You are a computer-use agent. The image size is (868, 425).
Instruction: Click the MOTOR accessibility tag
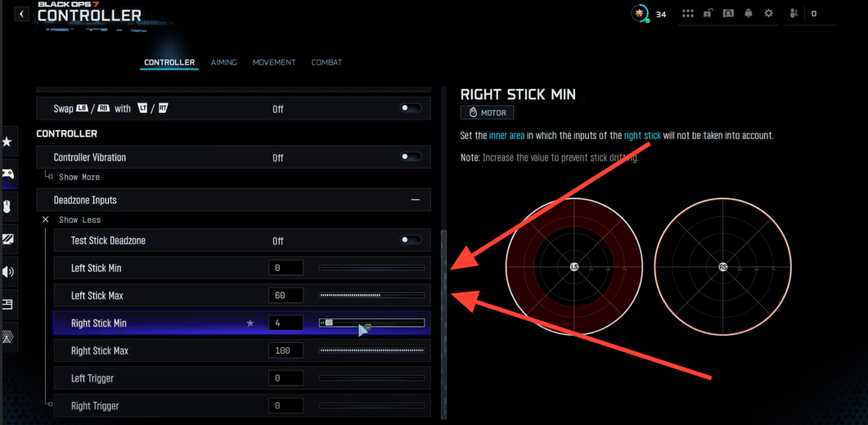[x=487, y=112]
